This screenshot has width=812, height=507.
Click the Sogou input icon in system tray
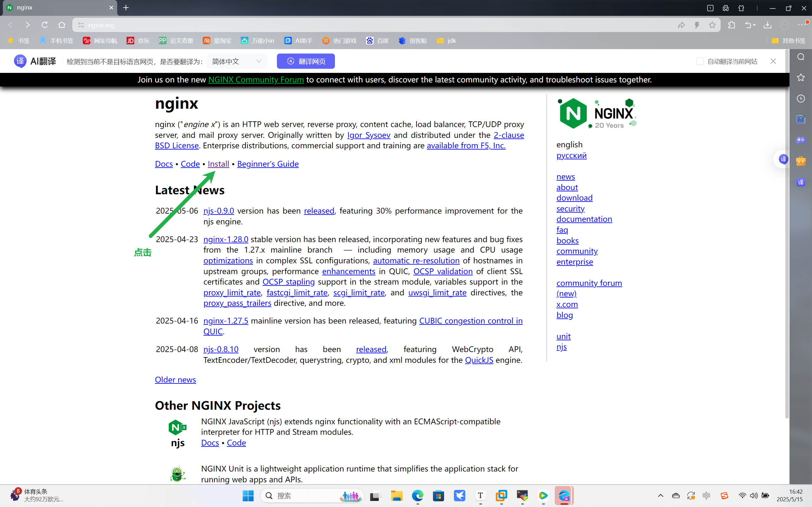[725, 496]
